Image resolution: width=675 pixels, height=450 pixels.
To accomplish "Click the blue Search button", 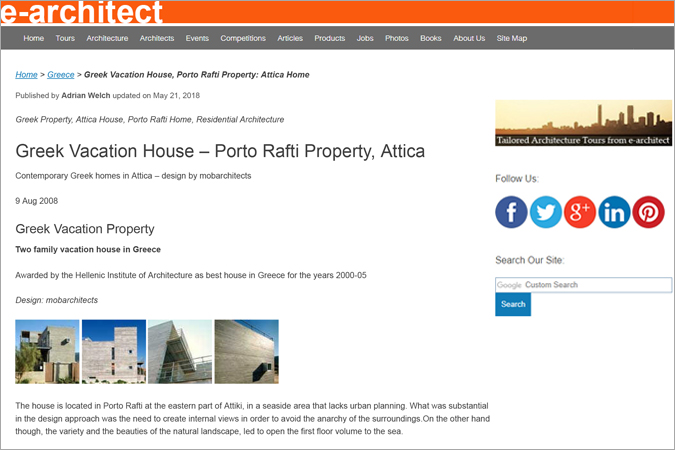I will (x=513, y=304).
